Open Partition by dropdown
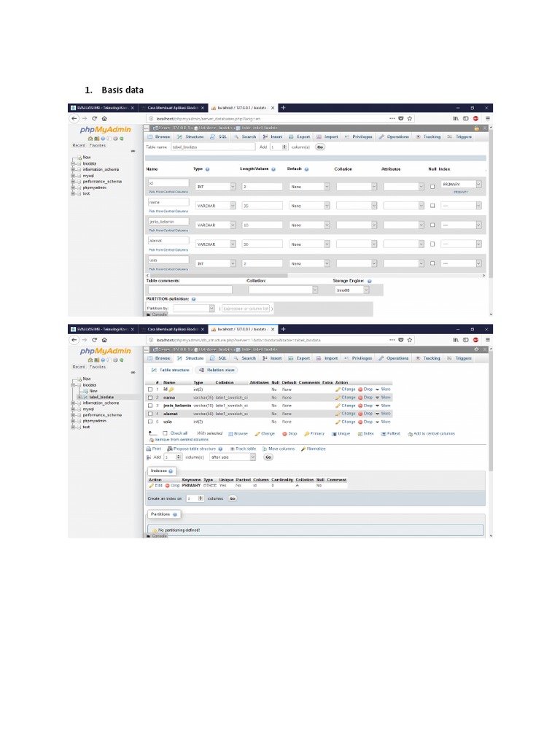This screenshot has width=560, height=747. (194, 309)
